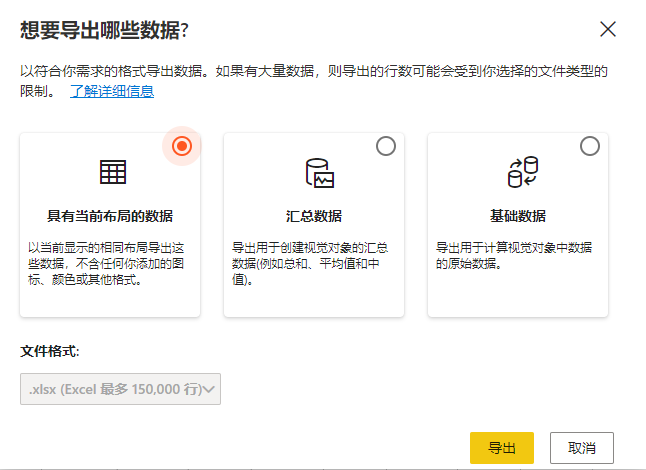This screenshot has height=470, width=646.
Task: Close the export data dialog
Action: pyautogui.click(x=607, y=29)
